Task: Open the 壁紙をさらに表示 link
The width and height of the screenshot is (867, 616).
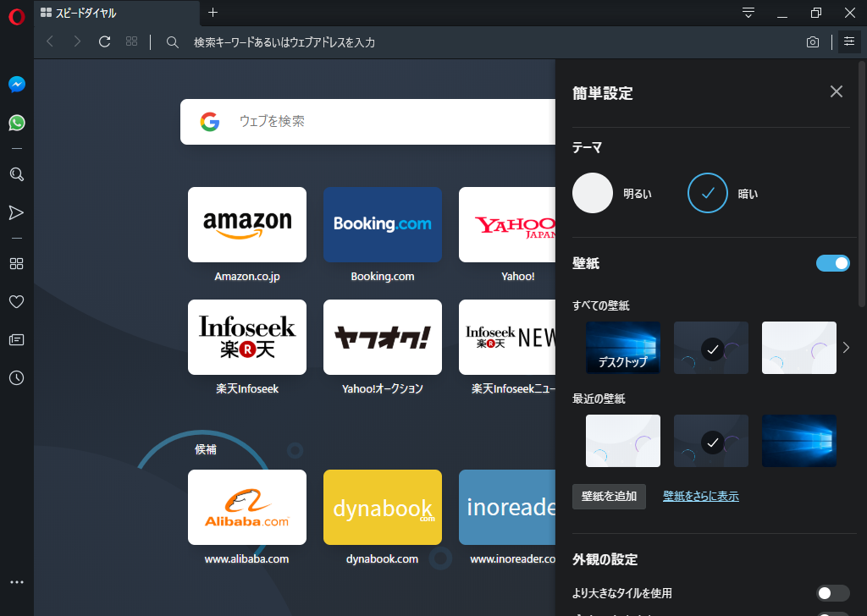Action: tap(700, 497)
